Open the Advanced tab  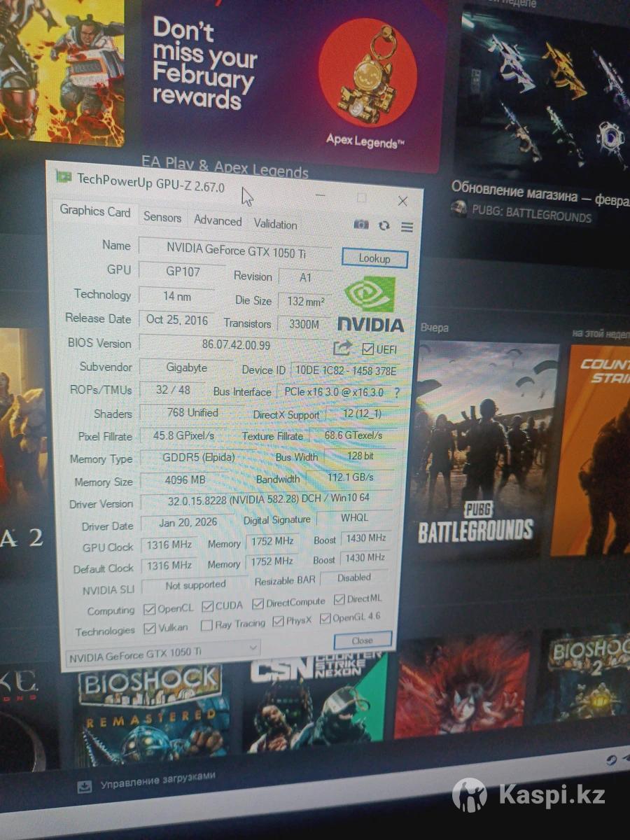(218, 221)
